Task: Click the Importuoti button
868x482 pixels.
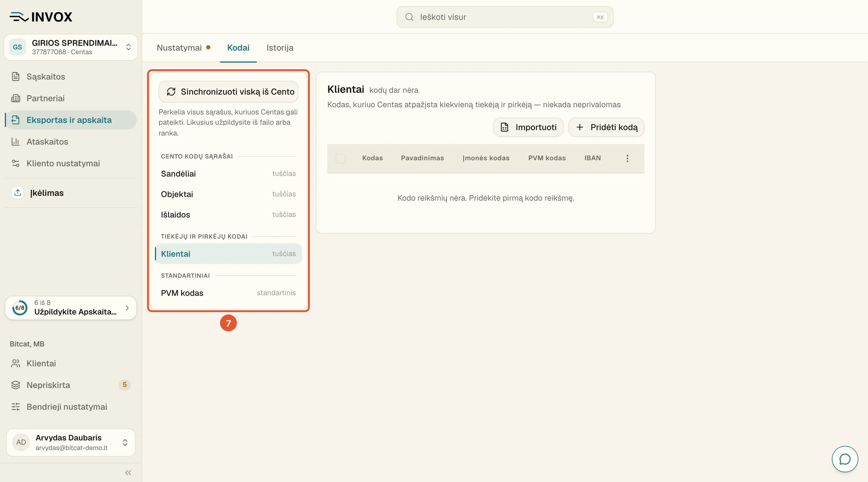Action: [x=528, y=127]
